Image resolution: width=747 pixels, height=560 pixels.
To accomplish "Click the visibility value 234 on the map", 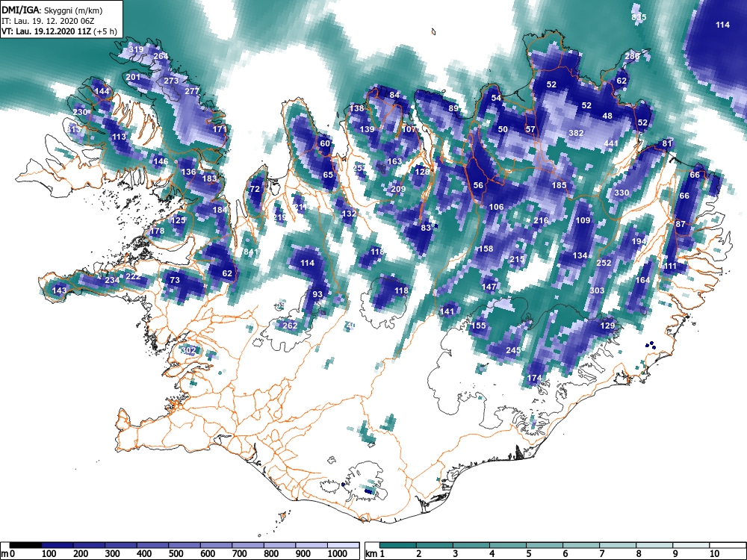I will tap(112, 280).
